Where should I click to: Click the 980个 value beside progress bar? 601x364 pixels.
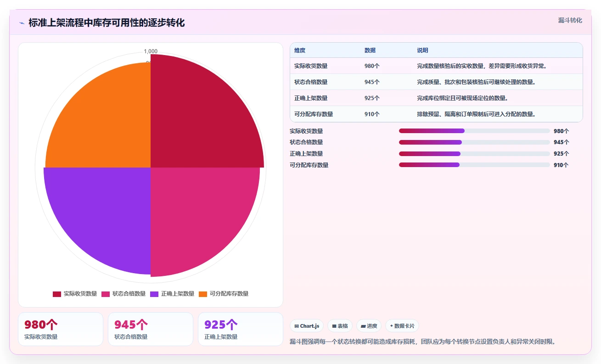[561, 131]
